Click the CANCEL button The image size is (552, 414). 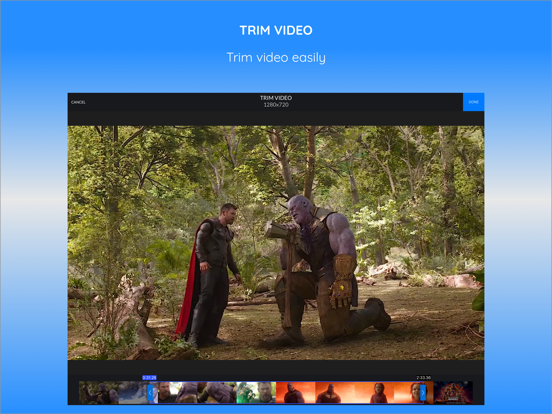[78, 102]
